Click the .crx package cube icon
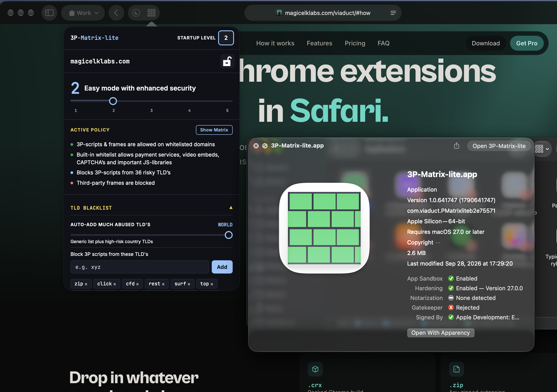The image size is (557, 392). [x=315, y=369]
